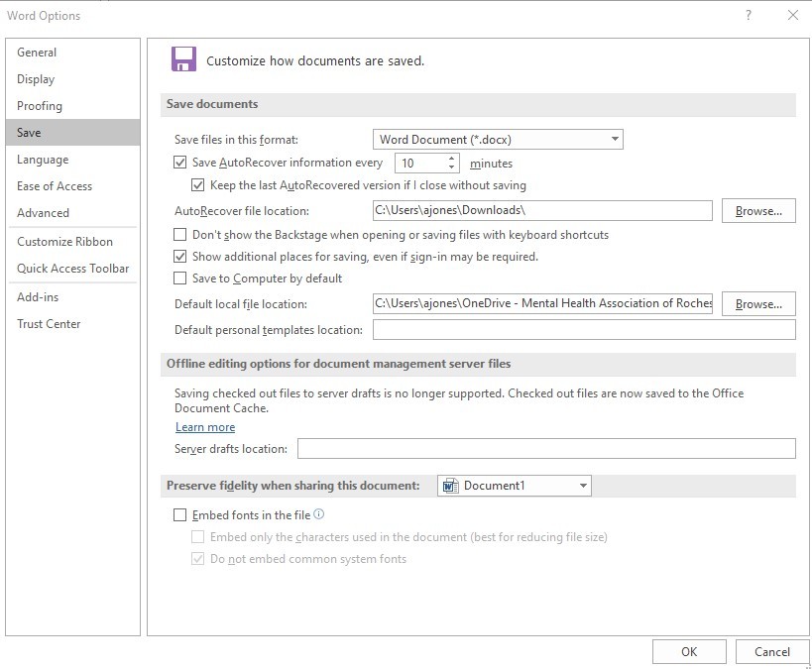Click the purple save disk icon in header
This screenshot has width=812, height=669.
coord(183,59)
